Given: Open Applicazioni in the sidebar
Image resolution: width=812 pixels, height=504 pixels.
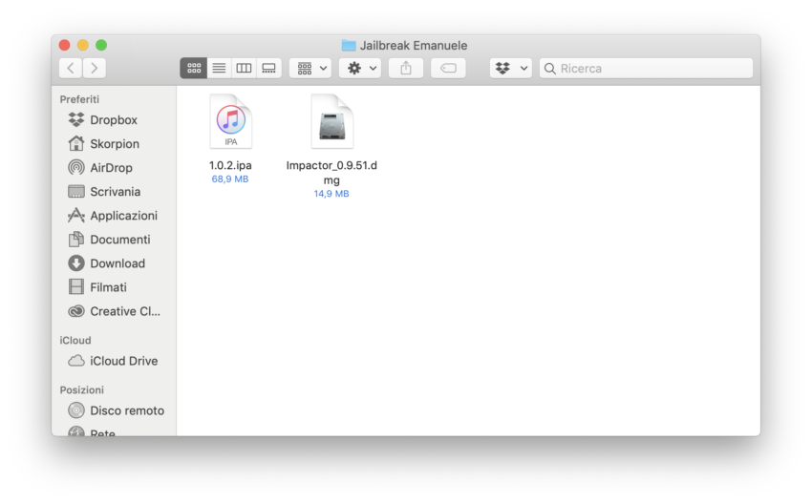Looking at the screenshot, I should (x=114, y=216).
